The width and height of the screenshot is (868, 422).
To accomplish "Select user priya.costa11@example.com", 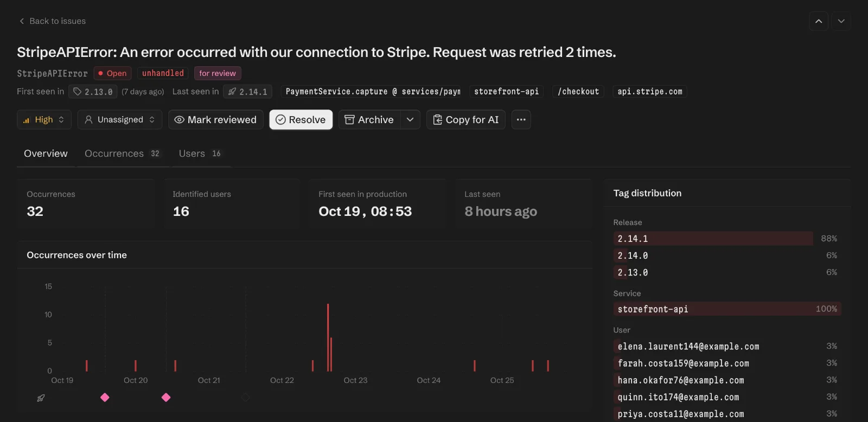I will coord(727,414).
